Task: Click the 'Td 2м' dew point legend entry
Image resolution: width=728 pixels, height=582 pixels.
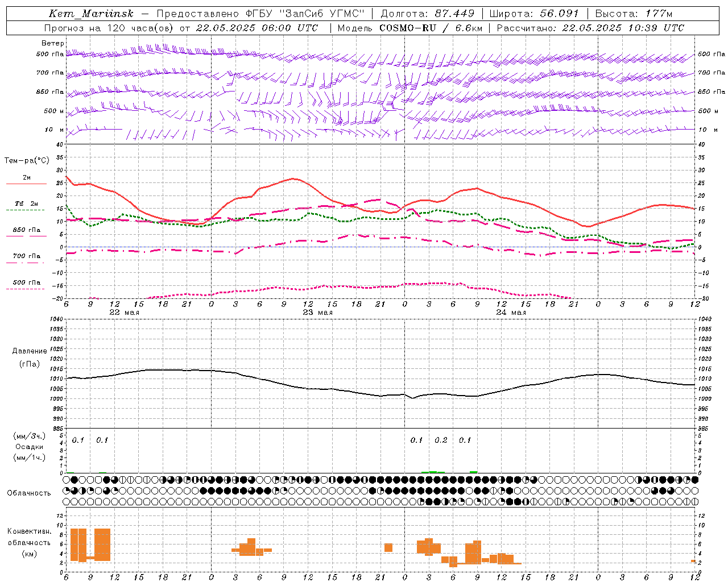Action: 27,203
